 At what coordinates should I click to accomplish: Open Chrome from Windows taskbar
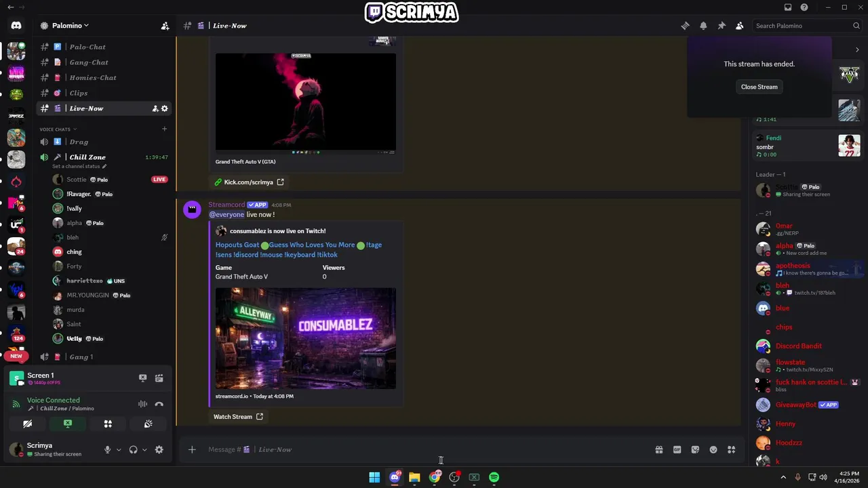pos(435,477)
